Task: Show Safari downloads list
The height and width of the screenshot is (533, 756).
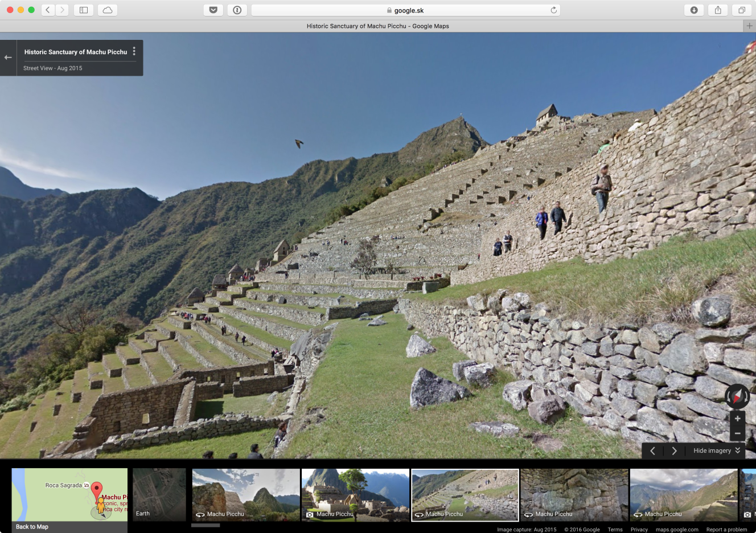Action: 694,10
